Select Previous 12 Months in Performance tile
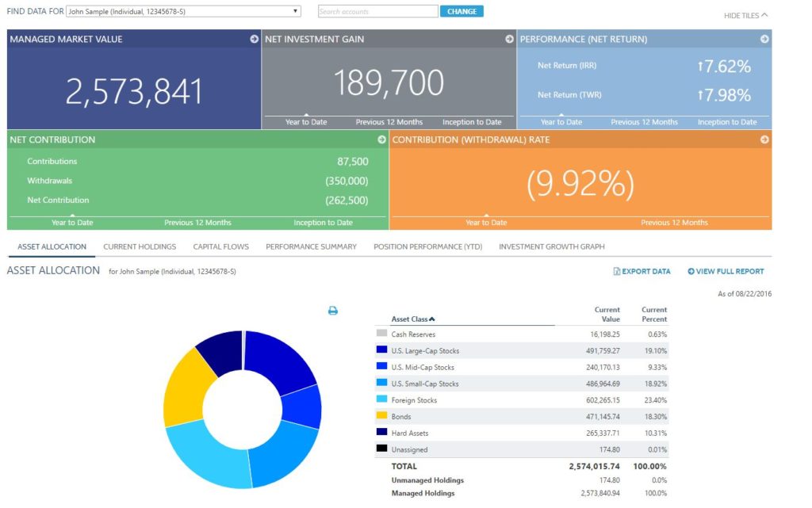 pos(644,122)
